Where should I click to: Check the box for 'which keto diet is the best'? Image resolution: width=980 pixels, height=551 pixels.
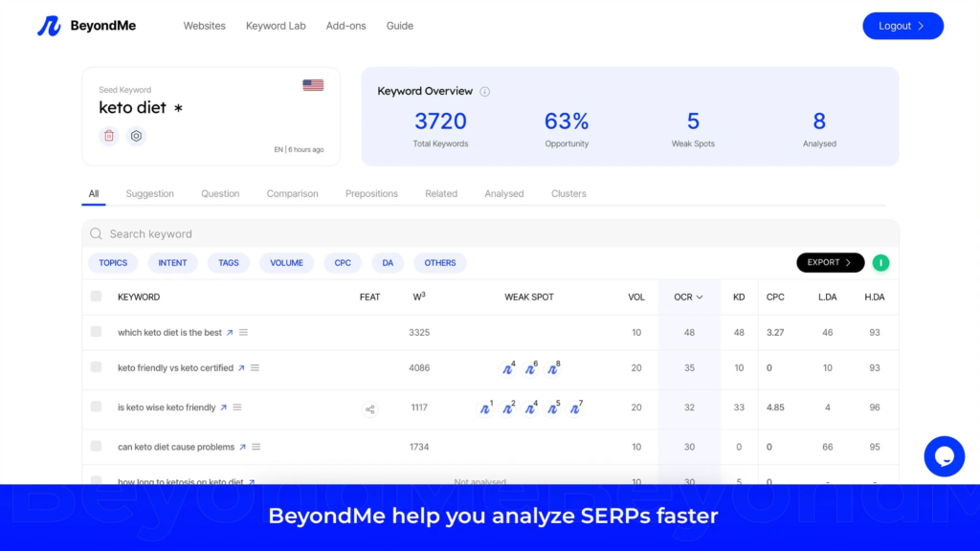[x=96, y=332]
